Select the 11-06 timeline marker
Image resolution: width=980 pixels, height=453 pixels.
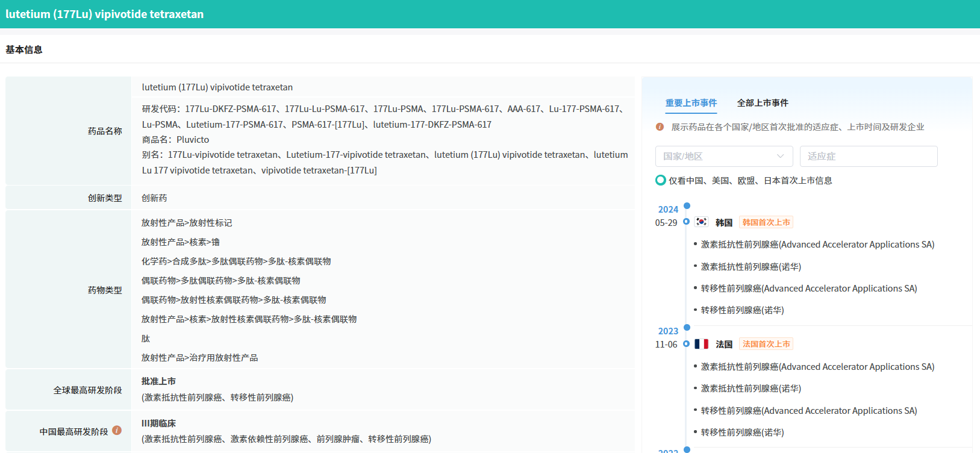pos(686,343)
